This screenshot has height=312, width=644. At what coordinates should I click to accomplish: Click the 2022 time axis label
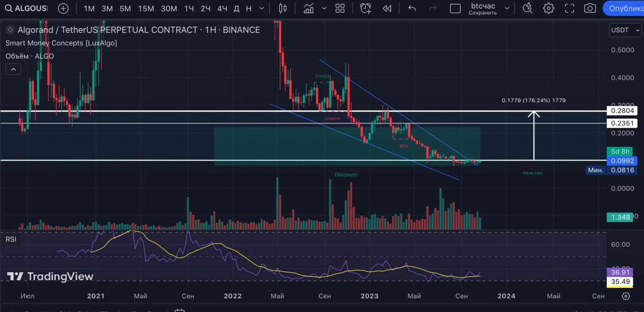tap(232, 296)
